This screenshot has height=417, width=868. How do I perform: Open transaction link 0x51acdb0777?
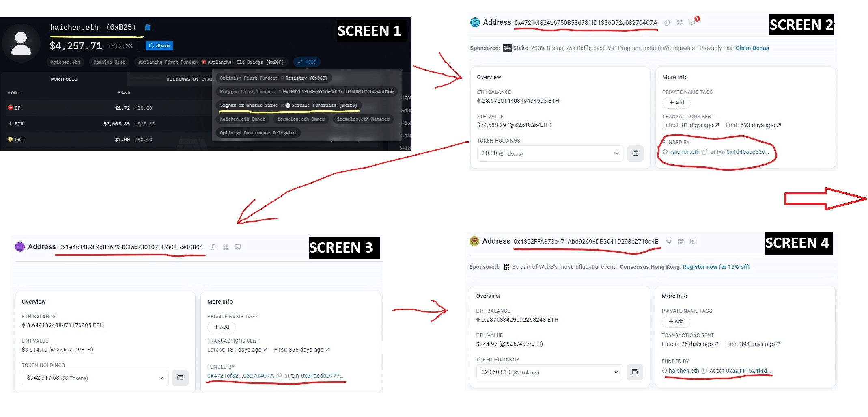pos(322,376)
